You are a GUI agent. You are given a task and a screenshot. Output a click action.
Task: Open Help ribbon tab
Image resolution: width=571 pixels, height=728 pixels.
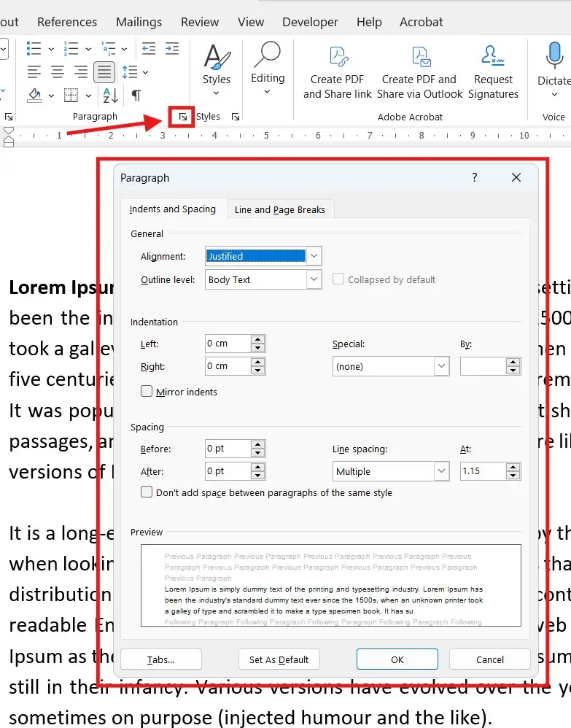(x=369, y=22)
